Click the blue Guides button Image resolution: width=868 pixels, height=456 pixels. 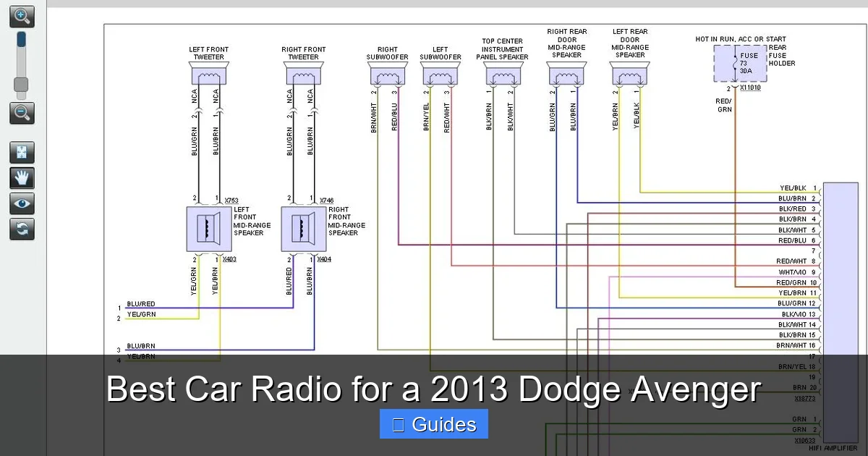coord(433,424)
